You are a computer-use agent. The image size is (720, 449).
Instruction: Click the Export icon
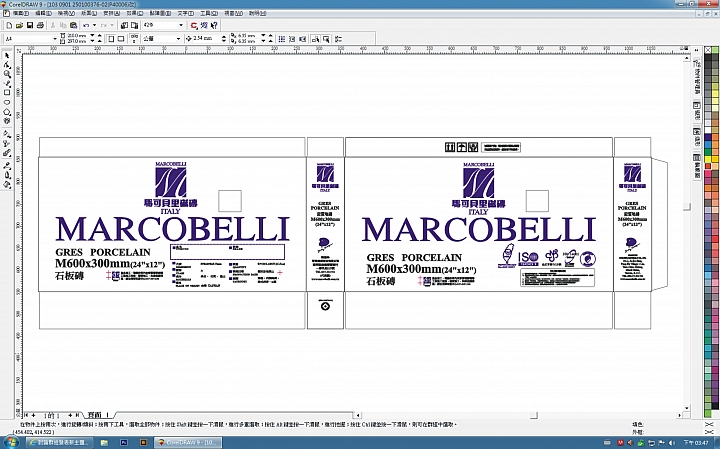pos(135,25)
